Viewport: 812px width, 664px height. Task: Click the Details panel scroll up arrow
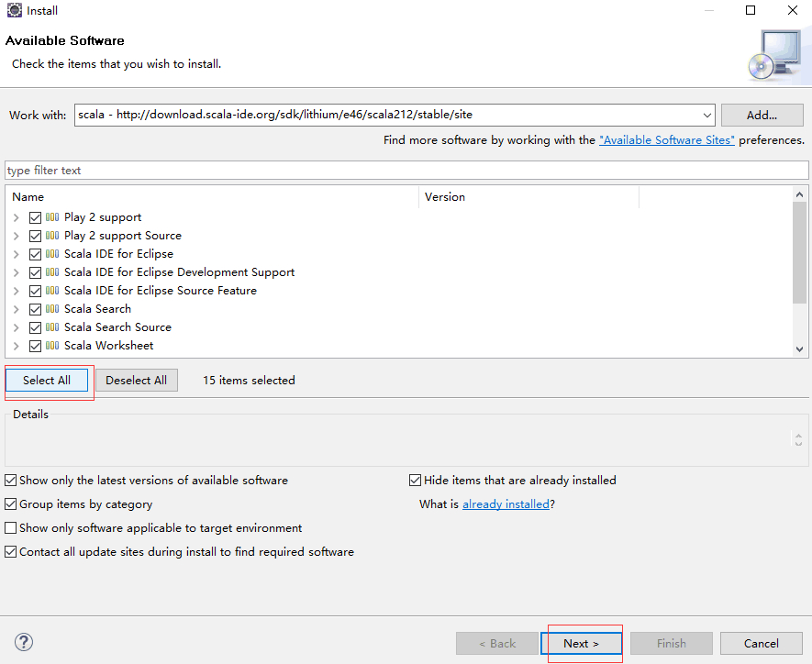(798, 436)
